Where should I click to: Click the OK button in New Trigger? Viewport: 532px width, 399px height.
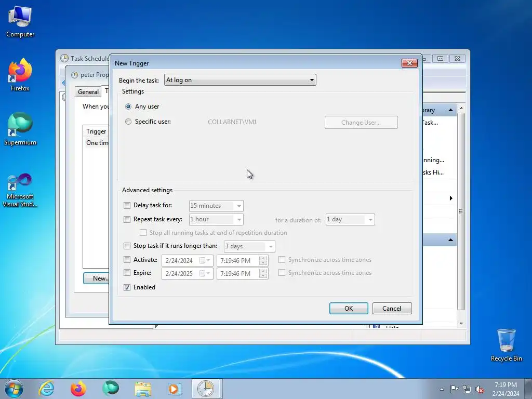[349, 309]
